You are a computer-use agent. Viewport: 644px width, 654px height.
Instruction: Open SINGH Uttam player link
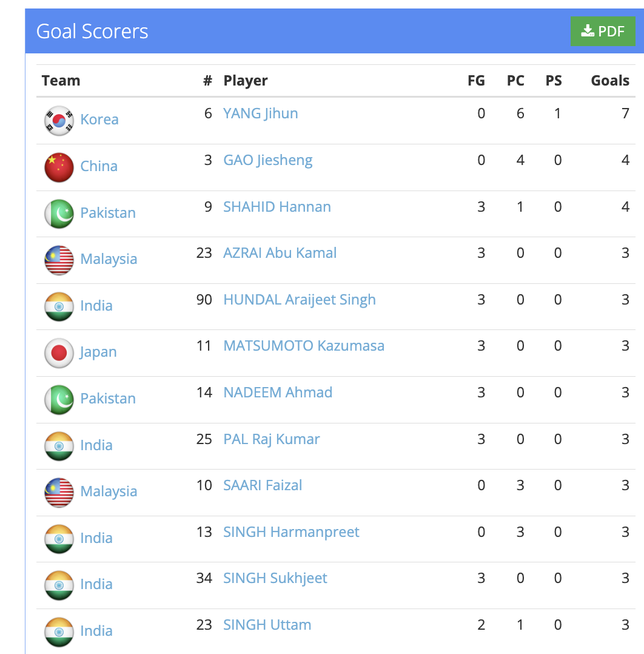tap(267, 625)
